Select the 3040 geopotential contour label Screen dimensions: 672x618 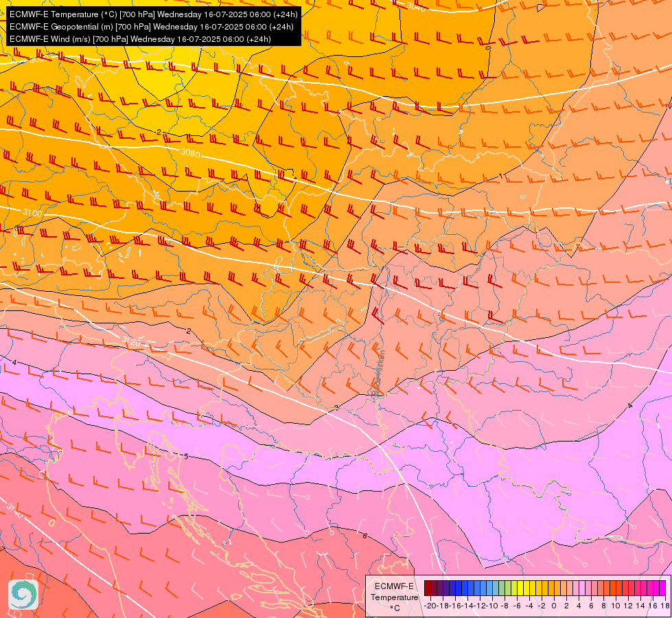click(416, 6)
